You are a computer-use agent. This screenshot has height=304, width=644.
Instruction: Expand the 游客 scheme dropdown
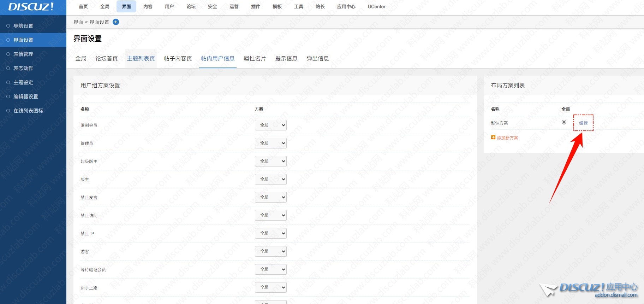point(270,251)
